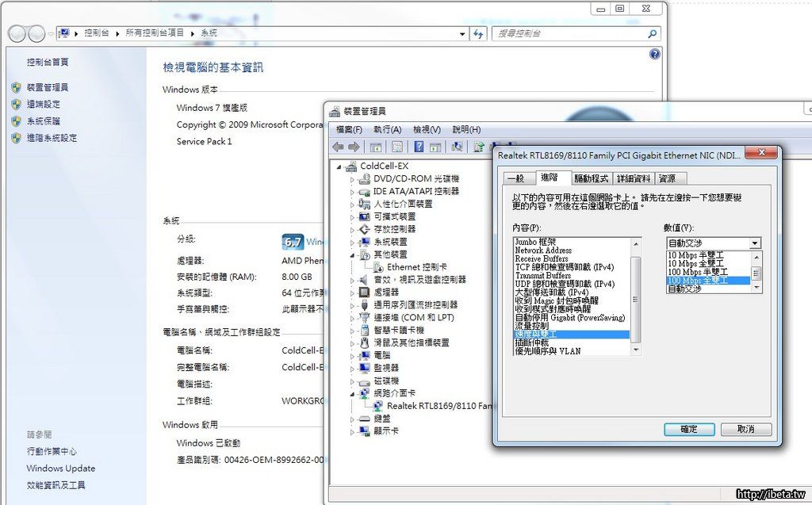The image size is (812, 505).
Task: Collapse the 網路介面卡 tree node
Action: coord(353,393)
